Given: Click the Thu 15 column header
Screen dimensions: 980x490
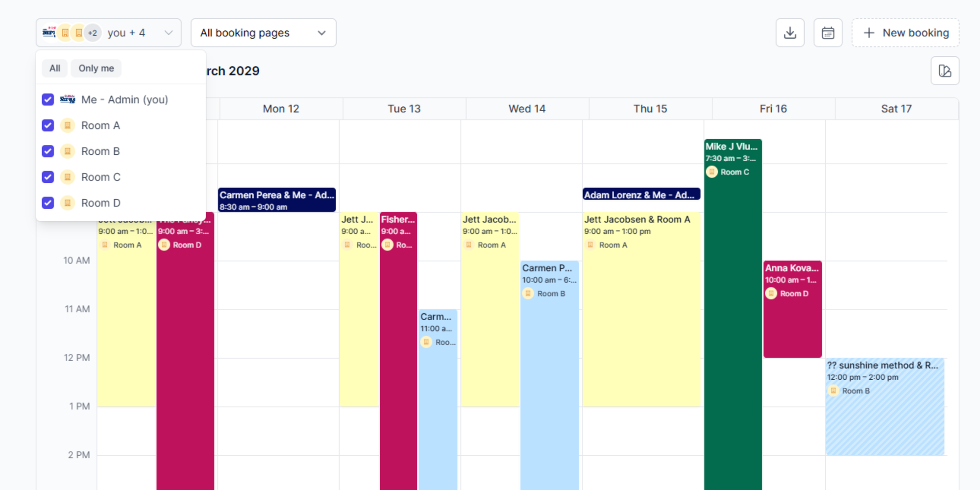Looking at the screenshot, I should click(650, 108).
